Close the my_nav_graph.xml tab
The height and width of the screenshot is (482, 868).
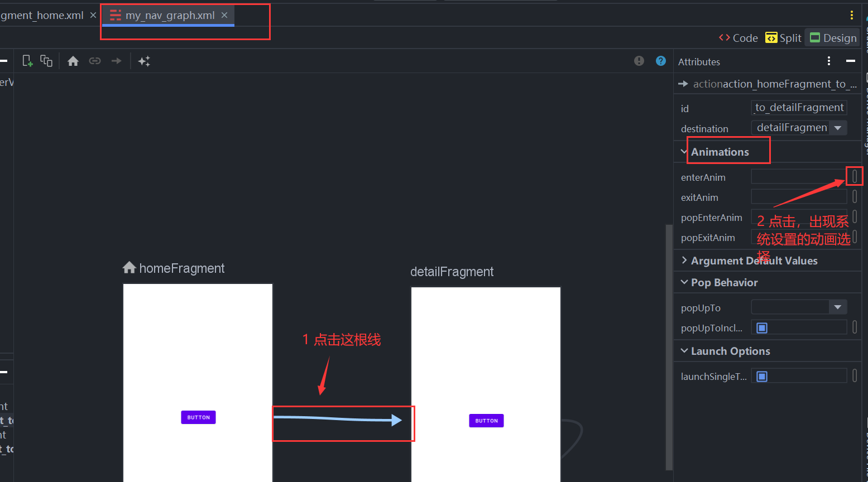click(224, 15)
